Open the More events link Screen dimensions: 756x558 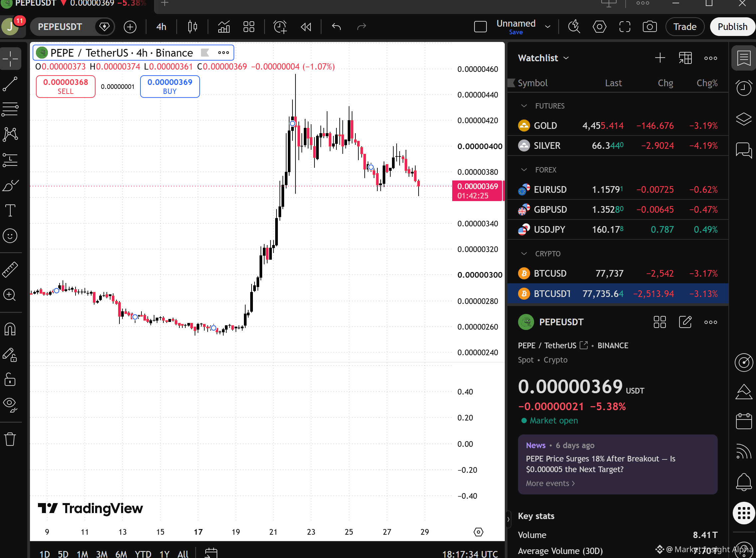point(550,483)
